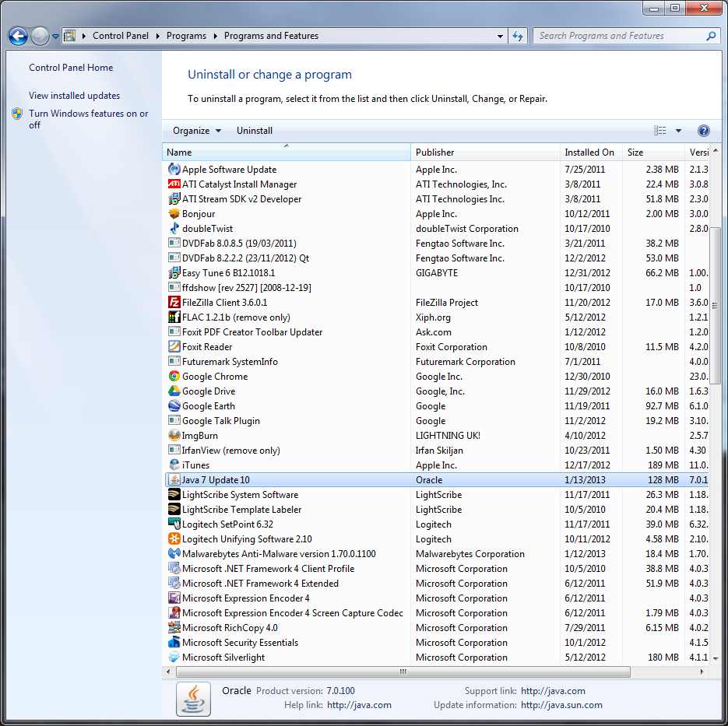Select the iTunes icon
Image resolution: width=728 pixels, height=726 pixels.
click(x=172, y=465)
